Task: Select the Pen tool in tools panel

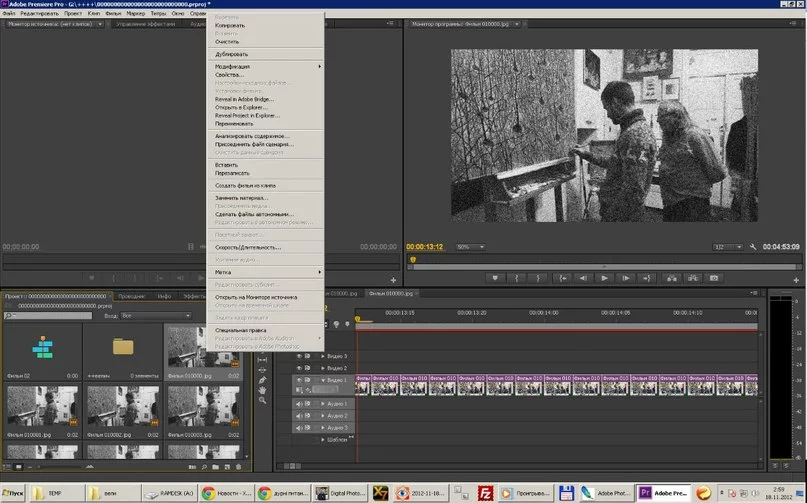Action: pyautogui.click(x=262, y=380)
